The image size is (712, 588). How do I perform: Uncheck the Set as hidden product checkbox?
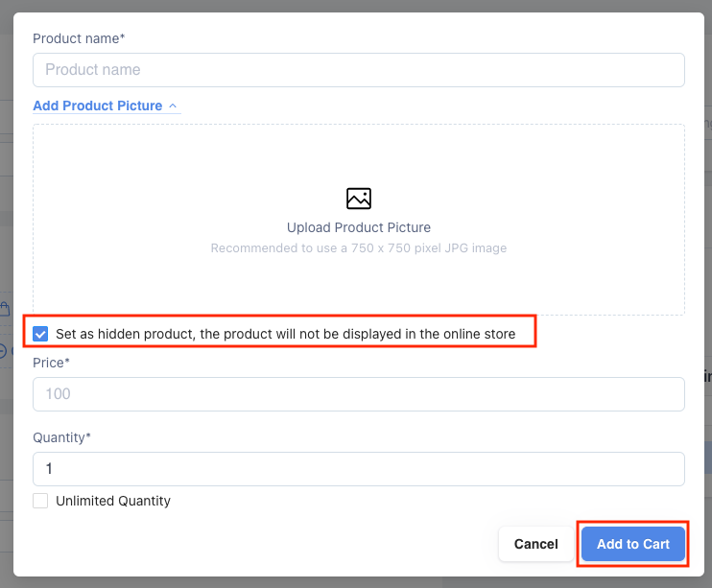click(x=40, y=334)
